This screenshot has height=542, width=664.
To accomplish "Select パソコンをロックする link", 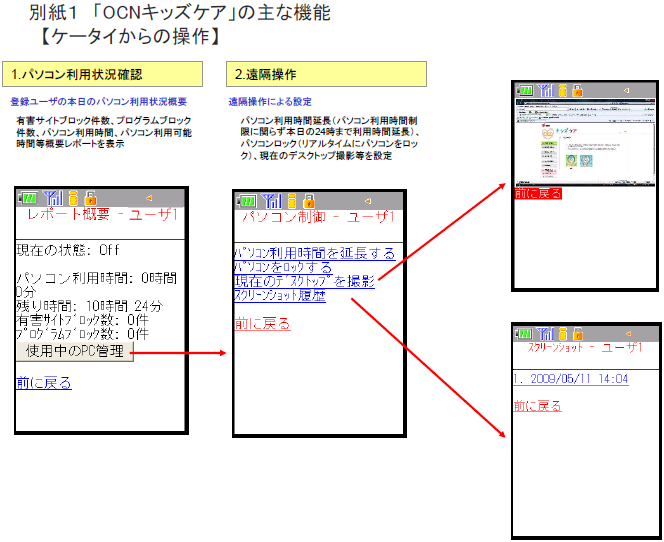I will point(283,267).
